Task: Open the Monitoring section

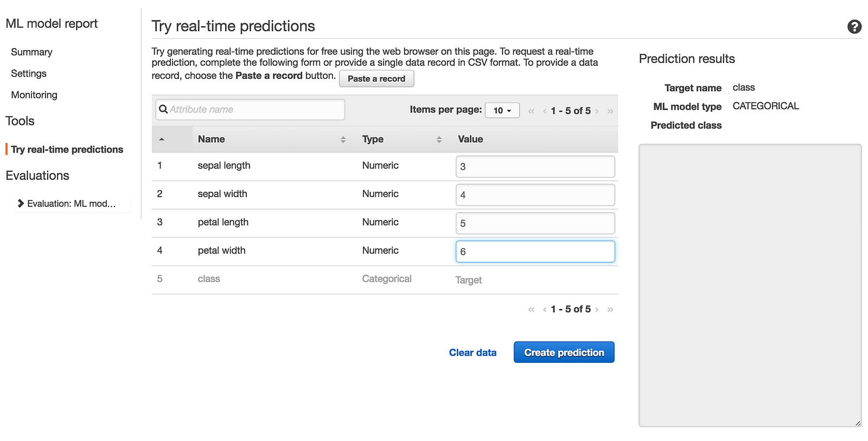Action: click(34, 95)
